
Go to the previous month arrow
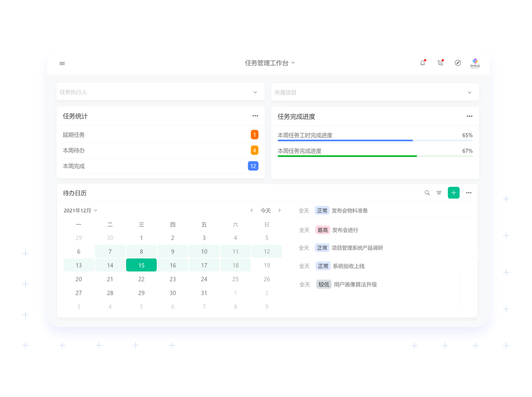(x=252, y=210)
